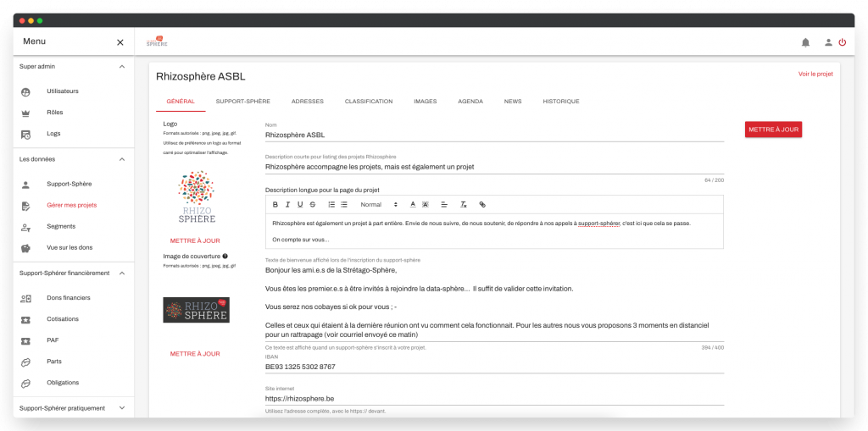Open the text background color picker
The image size is (868, 431).
tap(426, 204)
